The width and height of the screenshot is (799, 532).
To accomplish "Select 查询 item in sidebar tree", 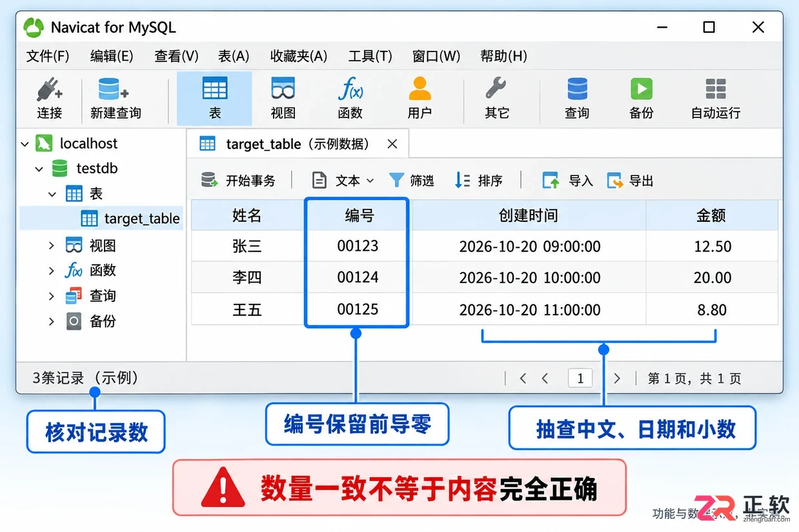I will tap(91, 295).
